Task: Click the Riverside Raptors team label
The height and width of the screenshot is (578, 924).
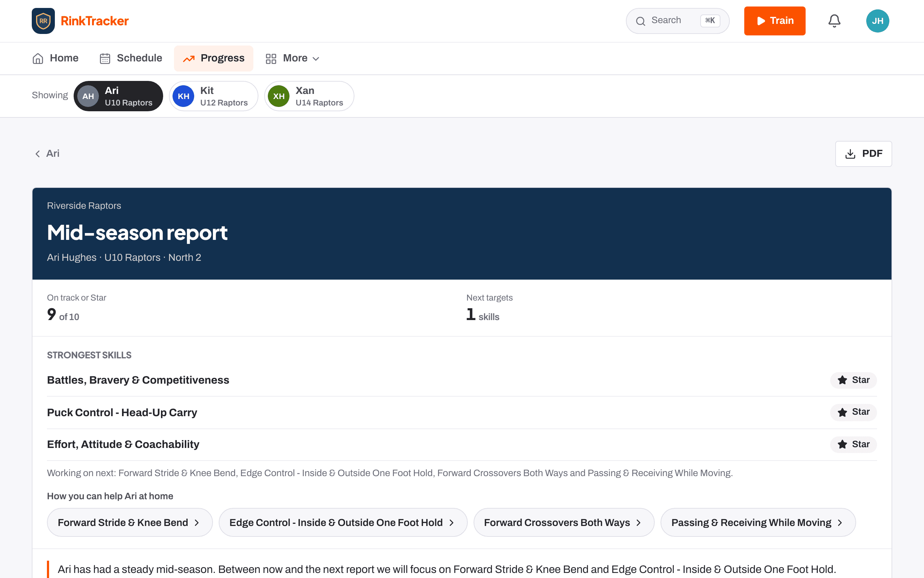Action: point(84,206)
